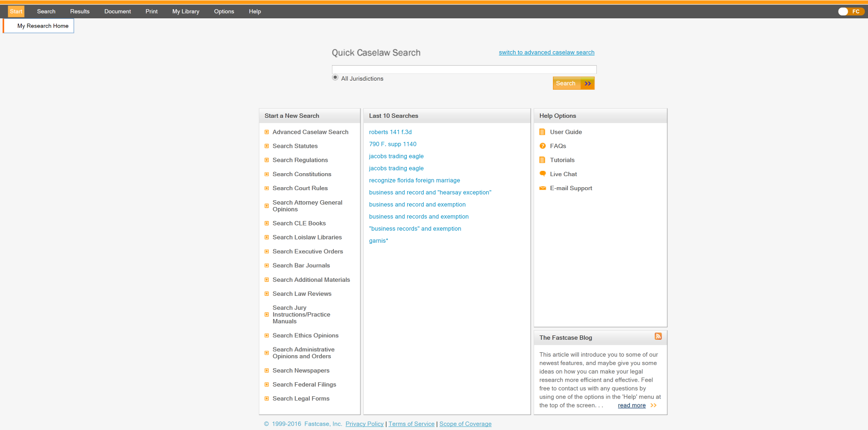
Task: Click the User Guide document icon
Action: click(542, 132)
